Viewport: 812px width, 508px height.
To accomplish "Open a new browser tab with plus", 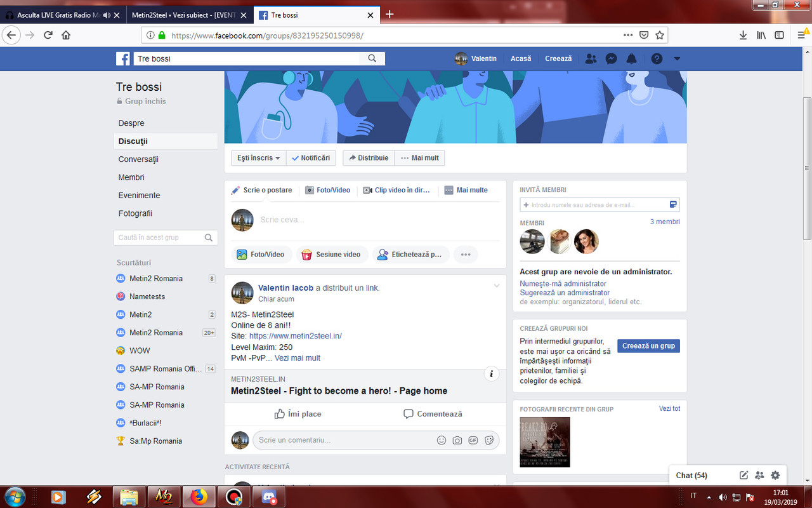I will pyautogui.click(x=390, y=14).
